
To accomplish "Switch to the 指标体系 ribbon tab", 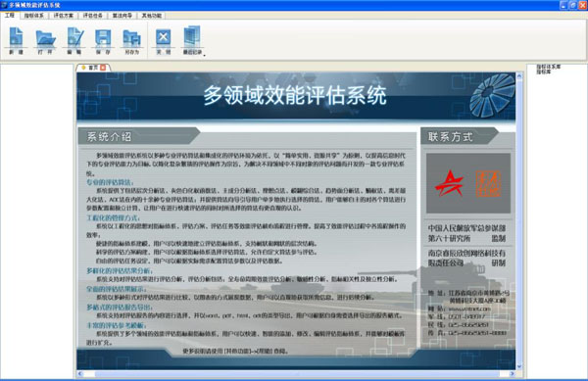I will (33, 16).
